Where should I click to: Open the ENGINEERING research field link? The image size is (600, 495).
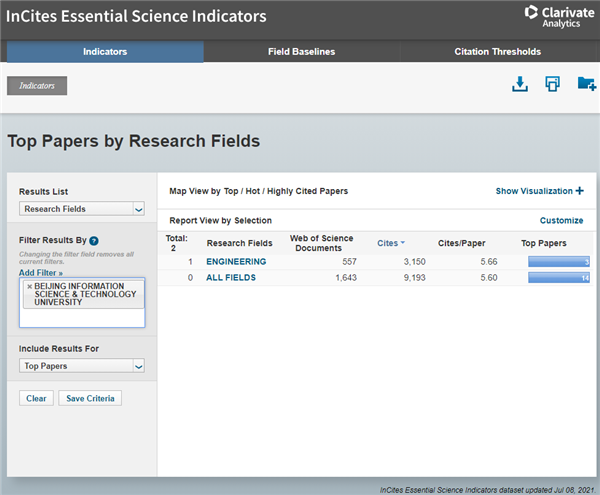[236, 262]
